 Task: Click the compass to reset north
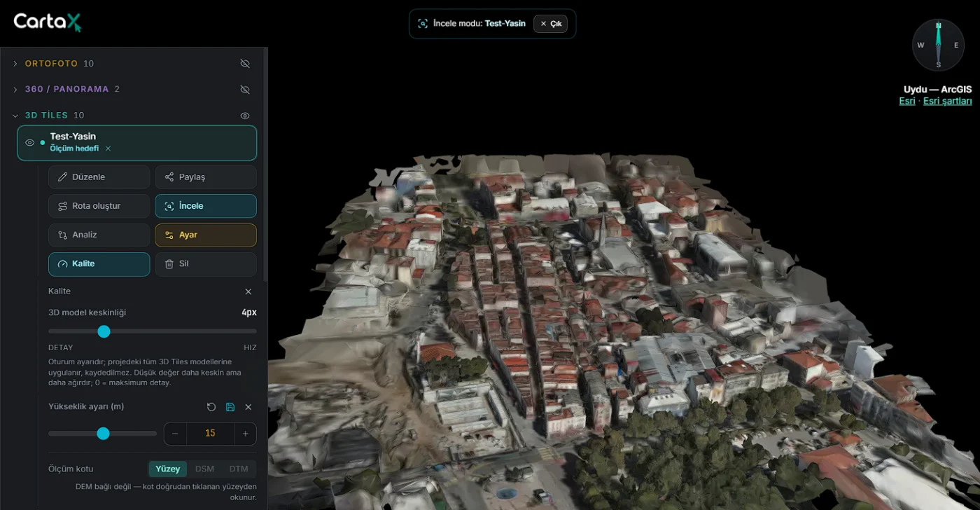pyautogui.click(x=938, y=45)
